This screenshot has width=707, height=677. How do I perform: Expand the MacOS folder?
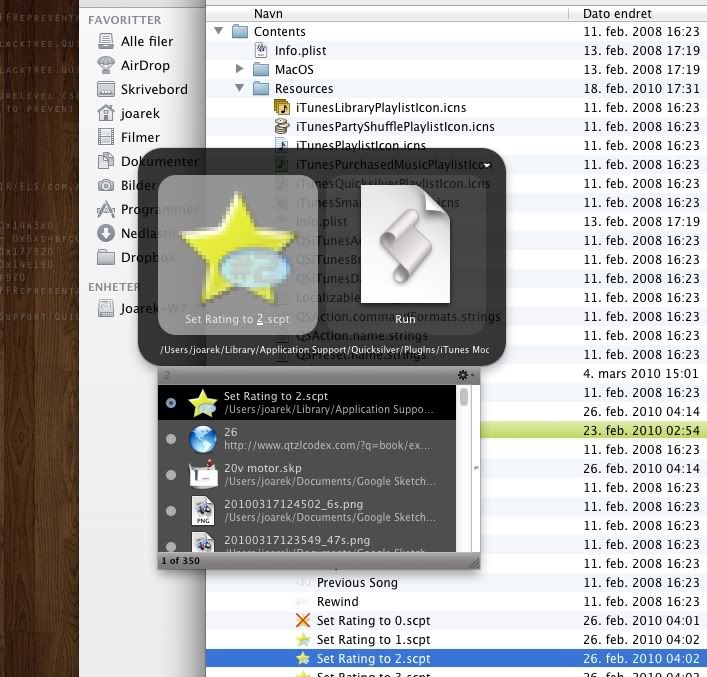click(x=240, y=69)
